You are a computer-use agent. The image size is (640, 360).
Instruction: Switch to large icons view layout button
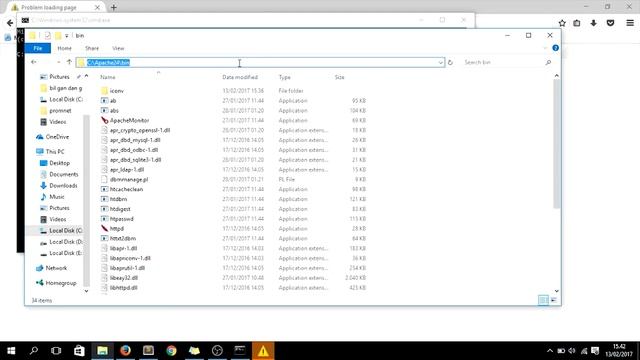(x=553, y=300)
